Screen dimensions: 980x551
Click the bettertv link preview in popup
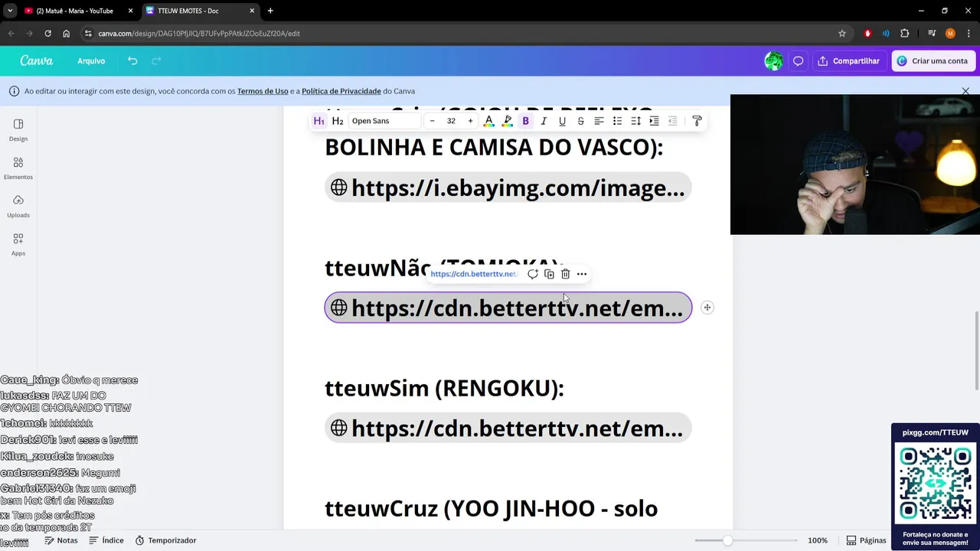474,274
